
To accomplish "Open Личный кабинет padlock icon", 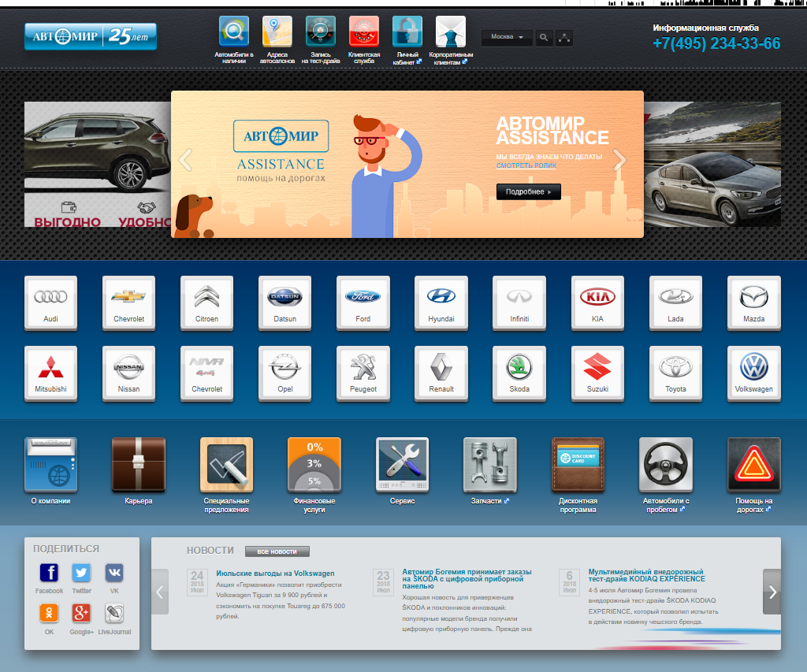I will click(x=407, y=32).
